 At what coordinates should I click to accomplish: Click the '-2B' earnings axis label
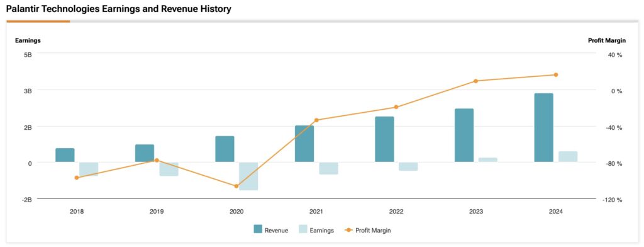(x=27, y=200)
